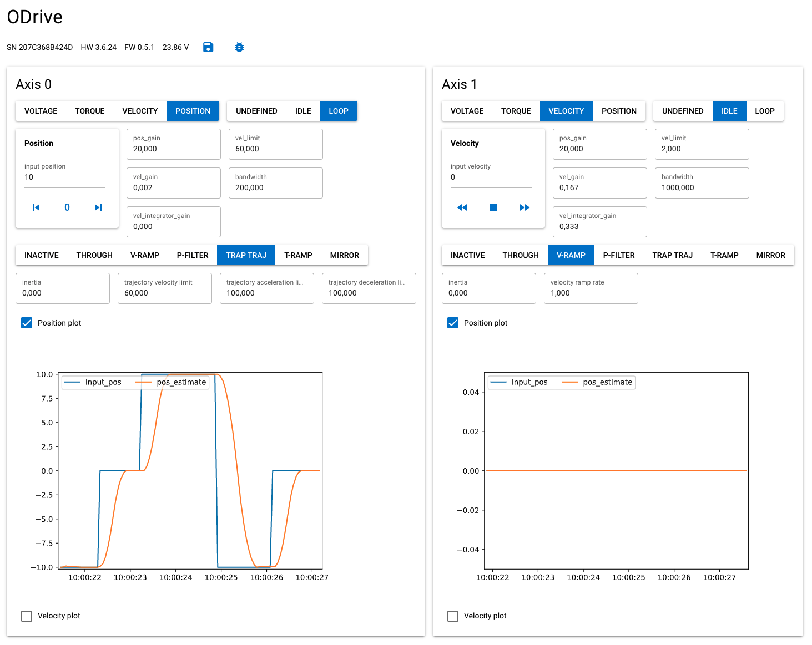Click trajectory velocity limit field
Screen dimensions: 812x645
[165, 288]
